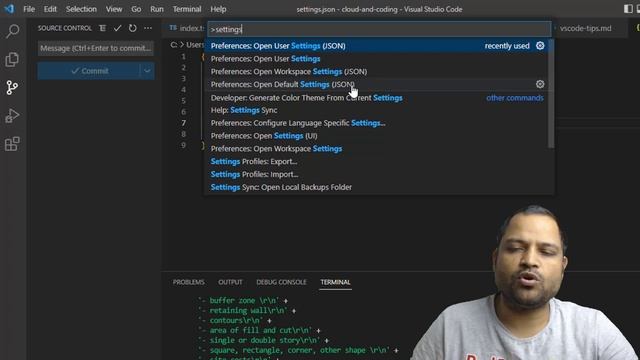Open the Help menu

pyautogui.click(x=218, y=9)
